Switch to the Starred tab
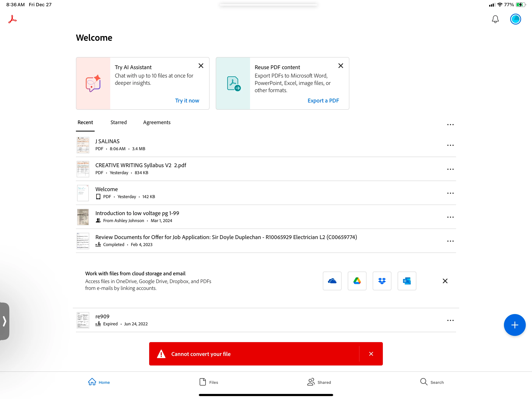 point(118,122)
